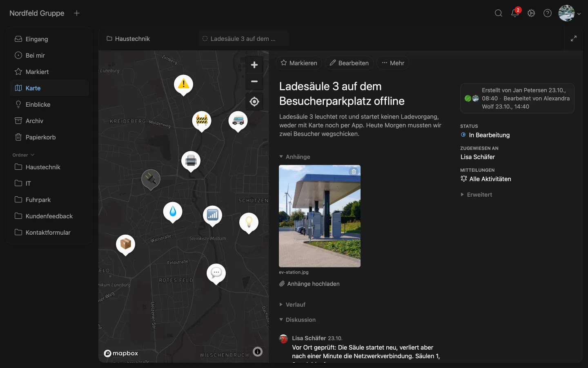Collapse the Anhänge section

[x=295, y=157]
